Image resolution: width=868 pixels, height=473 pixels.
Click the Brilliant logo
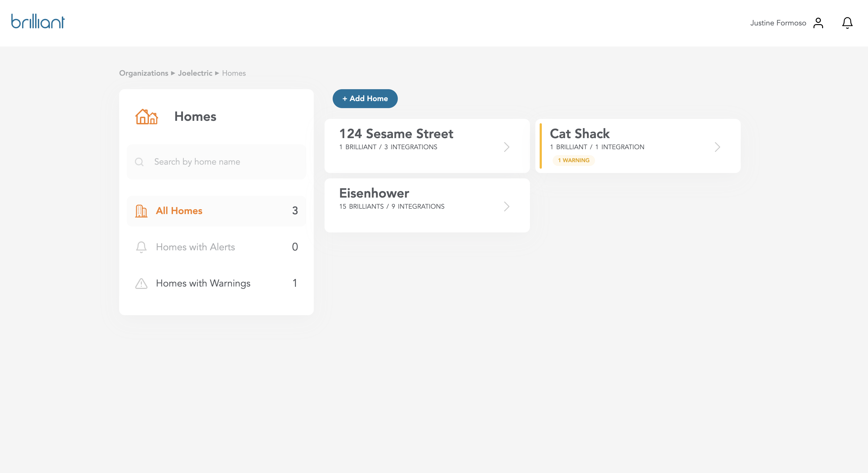click(x=38, y=22)
